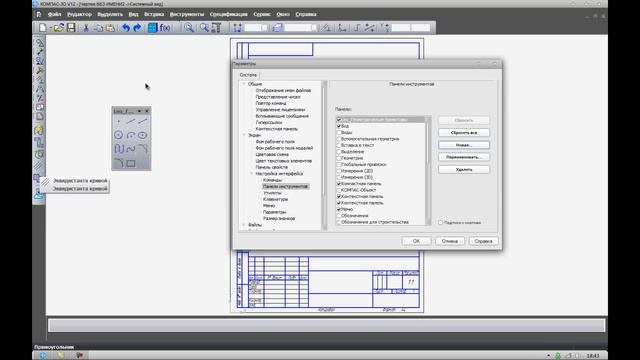Click the Сбросить все button
Screen dimensions: 640x360
[x=464, y=133]
